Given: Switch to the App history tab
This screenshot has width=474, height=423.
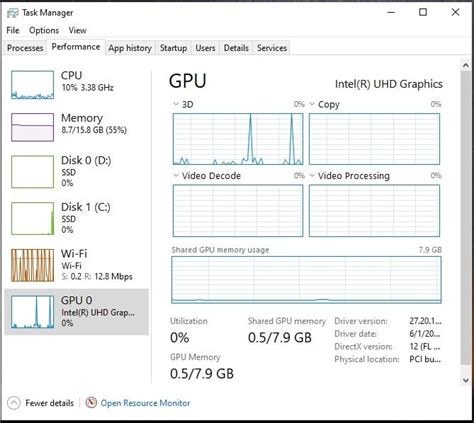Looking at the screenshot, I should (130, 48).
